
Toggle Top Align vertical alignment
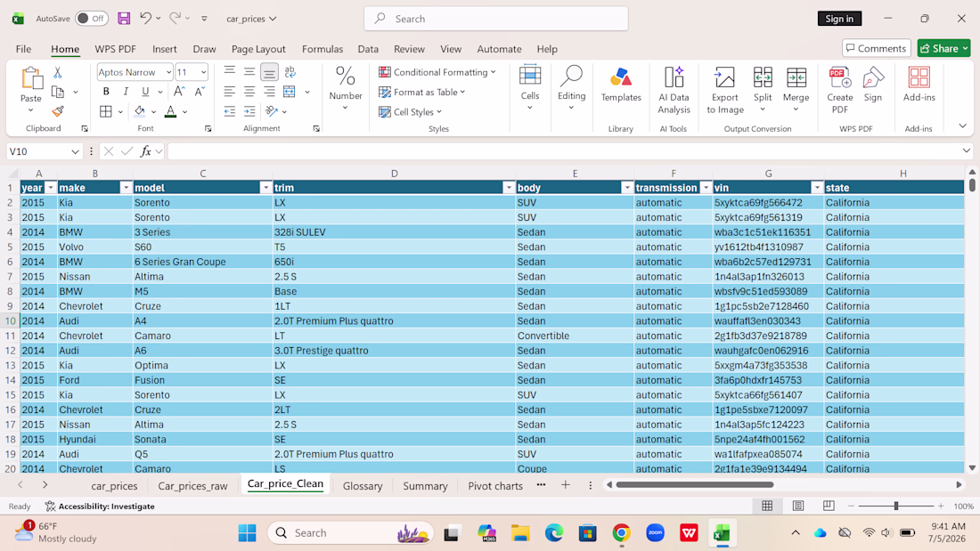coord(230,70)
